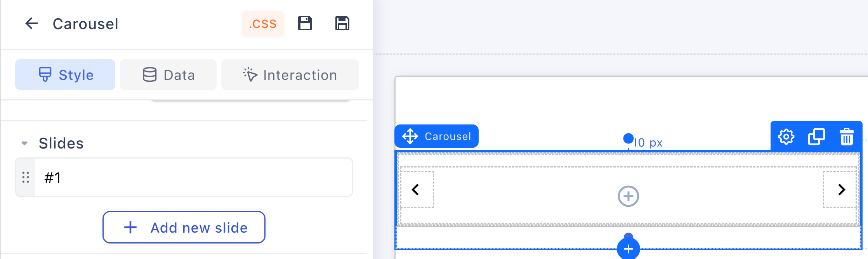Collapse the Slides section

coord(24,143)
